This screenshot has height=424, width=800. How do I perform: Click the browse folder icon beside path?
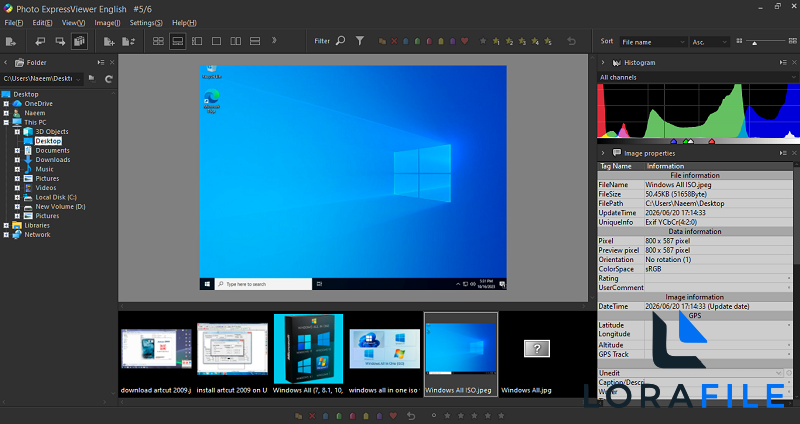click(92, 79)
